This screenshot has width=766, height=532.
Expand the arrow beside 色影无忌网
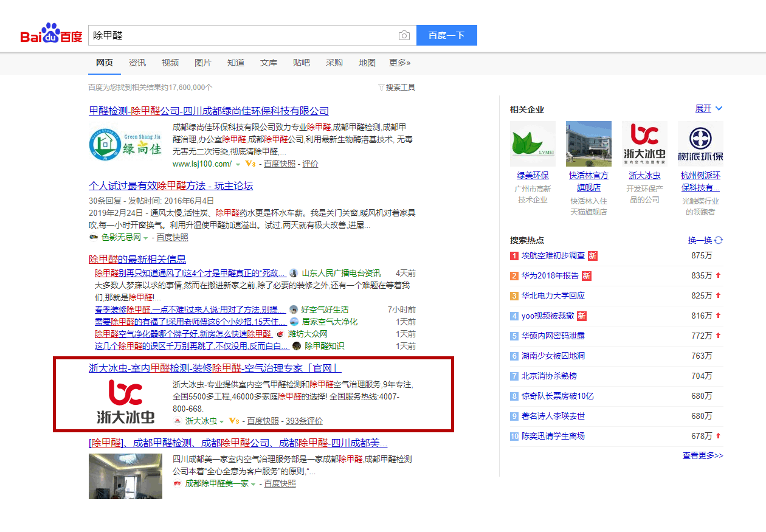(145, 238)
